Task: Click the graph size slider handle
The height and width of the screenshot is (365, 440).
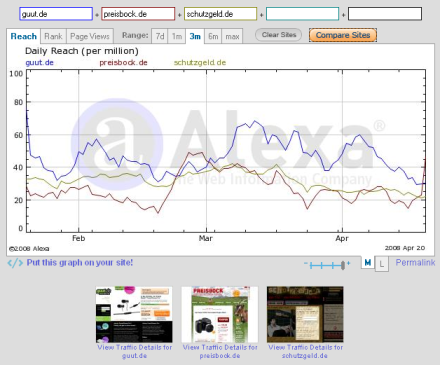Action: coord(343,265)
